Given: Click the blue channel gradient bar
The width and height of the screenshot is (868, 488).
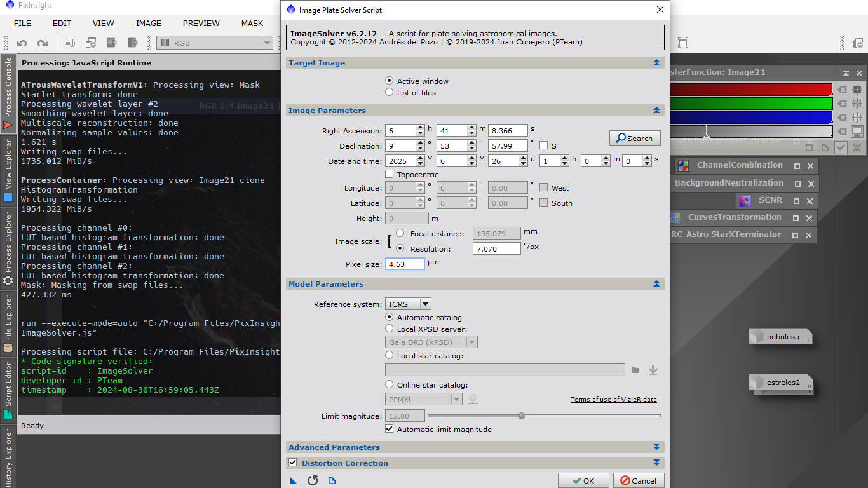Looking at the screenshot, I should pos(750,118).
